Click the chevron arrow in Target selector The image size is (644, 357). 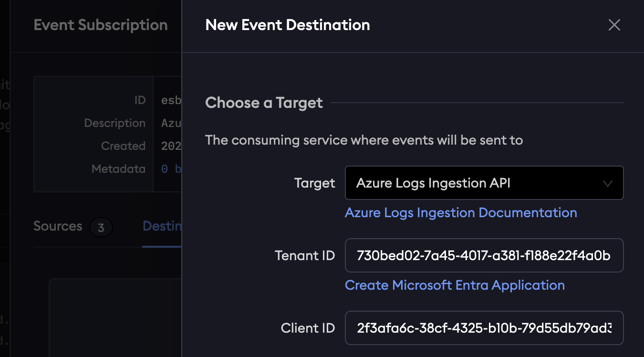coord(607,183)
